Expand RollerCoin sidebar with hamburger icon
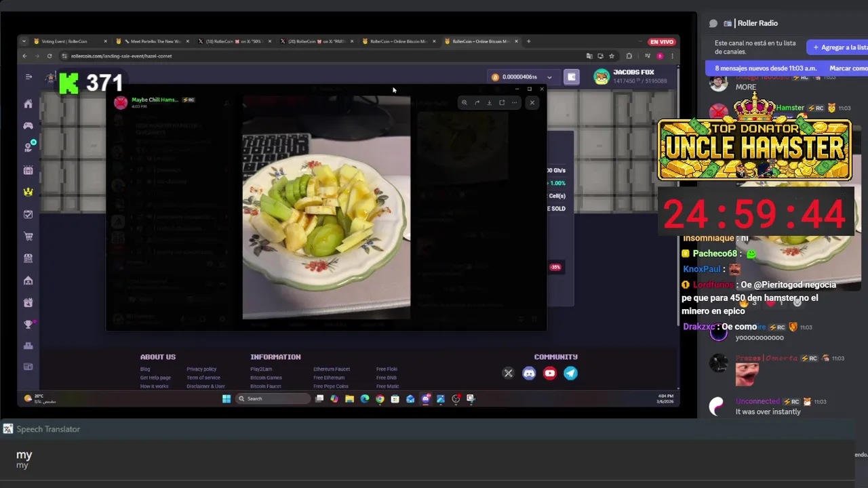The width and height of the screenshot is (868, 488). click(x=28, y=77)
